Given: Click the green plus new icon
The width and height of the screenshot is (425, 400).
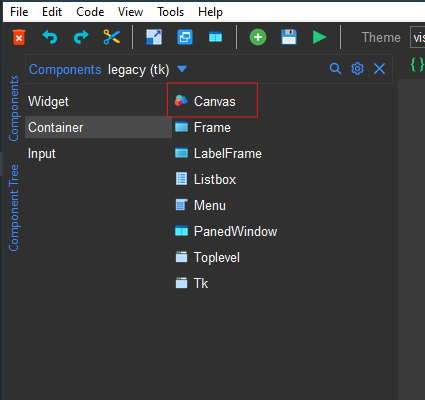Looking at the screenshot, I should click(x=258, y=37).
